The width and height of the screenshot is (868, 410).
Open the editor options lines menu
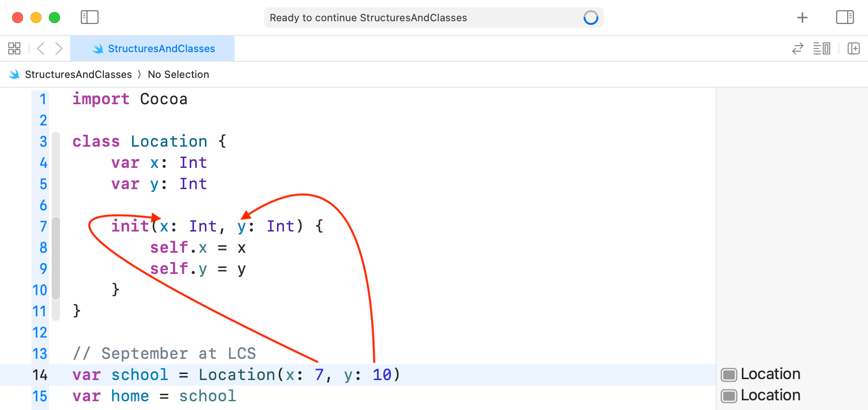tap(821, 48)
